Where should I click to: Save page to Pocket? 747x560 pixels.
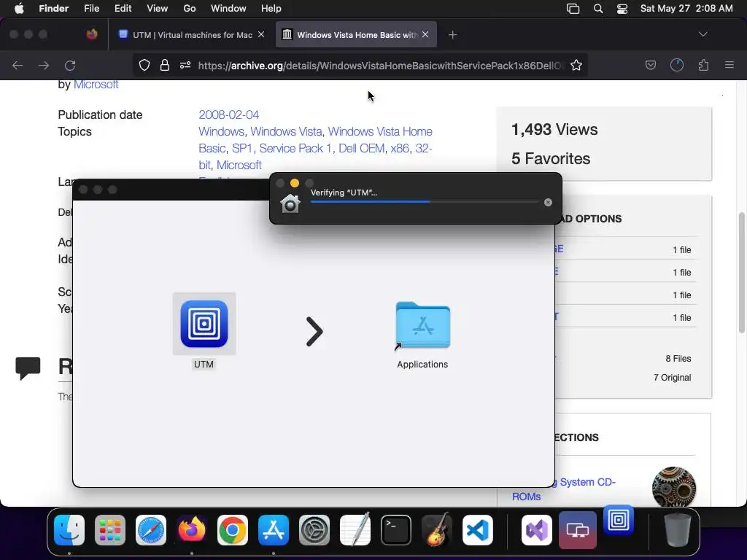point(650,65)
